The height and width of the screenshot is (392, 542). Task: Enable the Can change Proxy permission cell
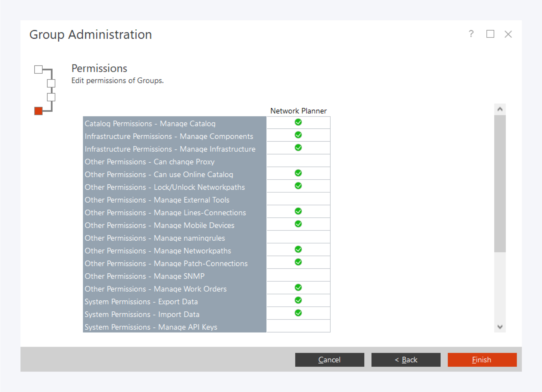(298, 161)
